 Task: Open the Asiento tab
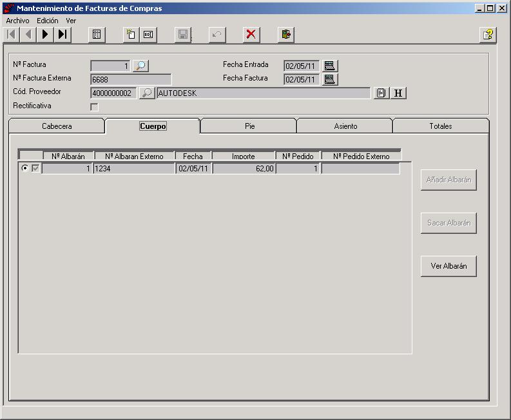pyautogui.click(x=345, y=126)
